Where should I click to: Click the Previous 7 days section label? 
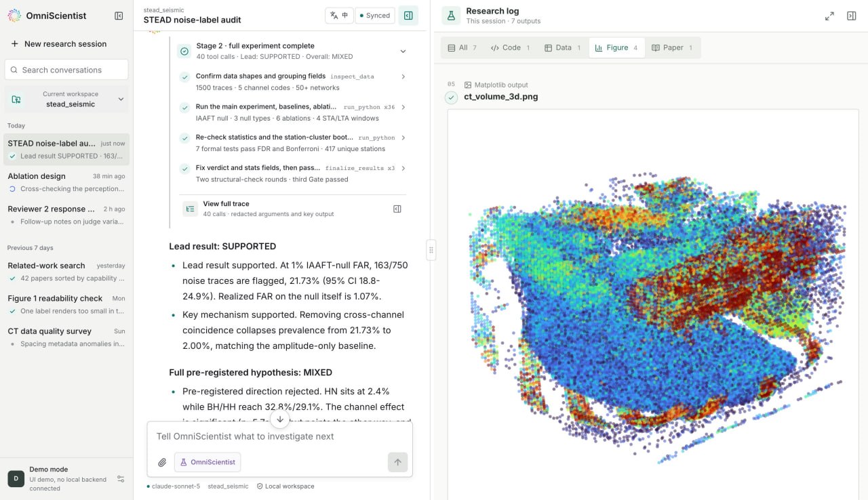[31, 248]
